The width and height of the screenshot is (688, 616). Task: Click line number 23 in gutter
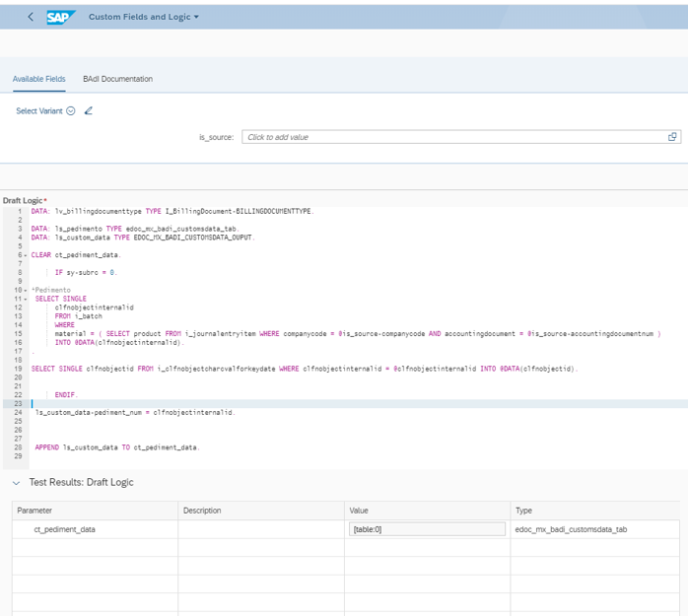(18, 404)
